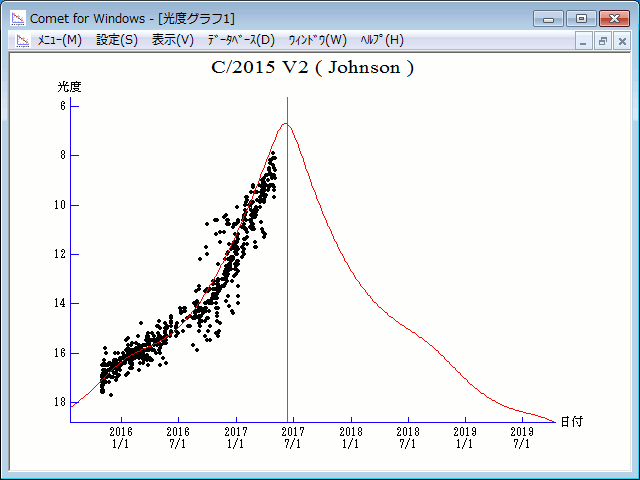Click the Comet for Windows title bar icon
640x480 pixels.
coord(17,18)
